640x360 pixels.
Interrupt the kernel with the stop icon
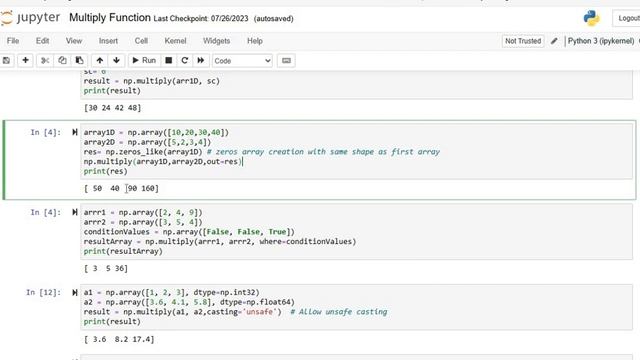click(169, 60)
